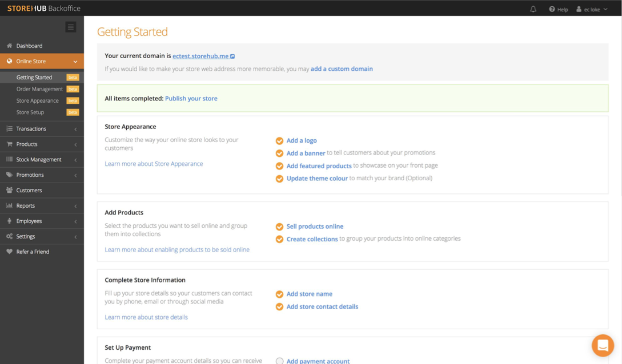Collapse sidebar using the hamburger menu icon
Screen dimensions: 622x364
pyautogui.click(x=71, y=27)
